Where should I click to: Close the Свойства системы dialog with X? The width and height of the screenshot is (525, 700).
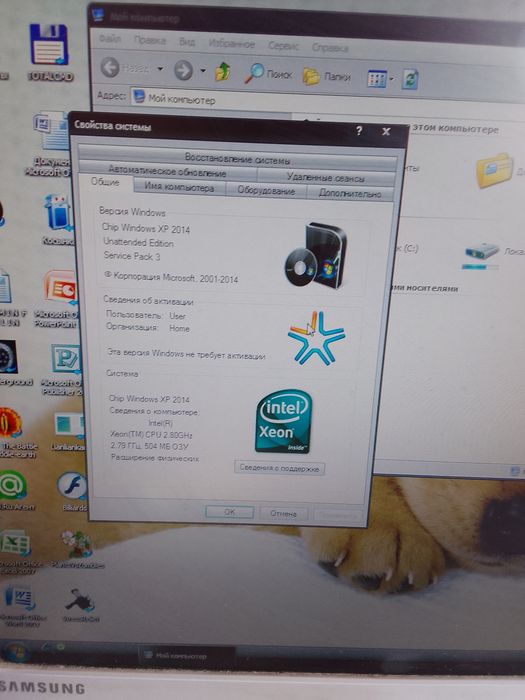pyautogui.click(x=387, y=131)
